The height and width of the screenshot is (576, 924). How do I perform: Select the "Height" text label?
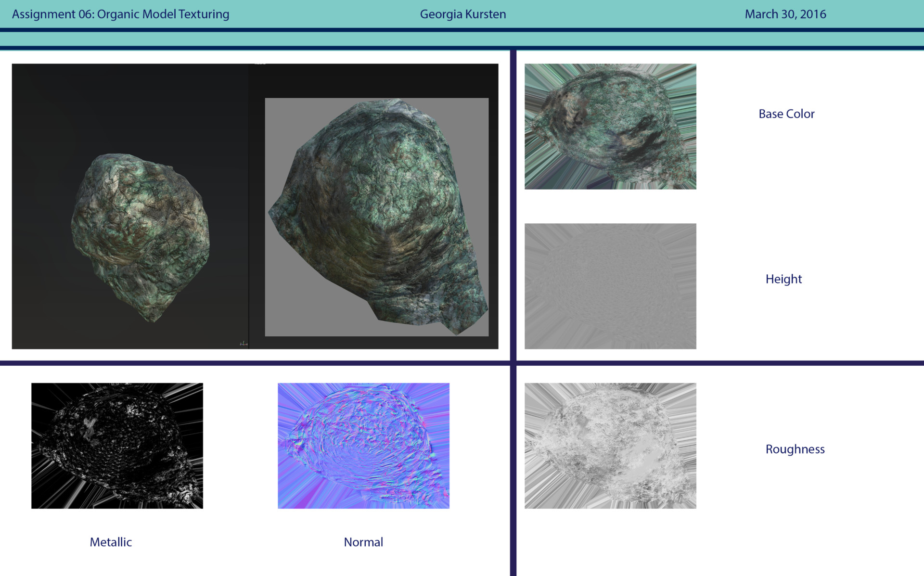(783, 279)
